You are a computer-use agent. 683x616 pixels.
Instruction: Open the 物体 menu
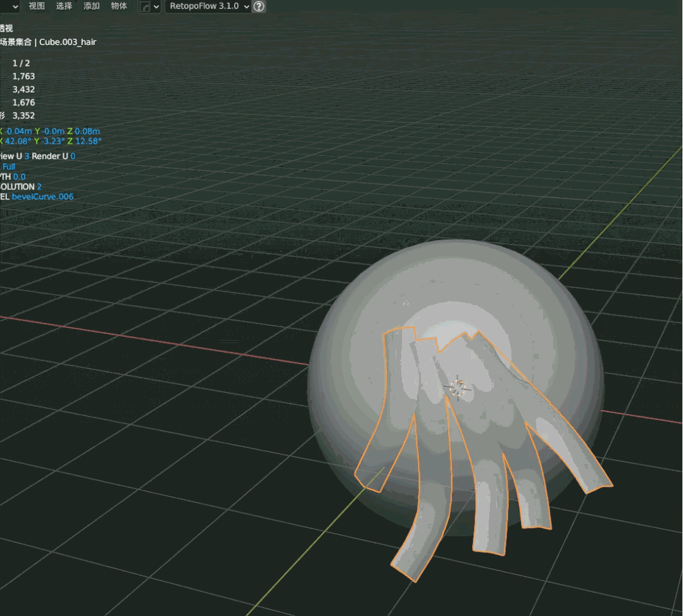click(119, 6)
